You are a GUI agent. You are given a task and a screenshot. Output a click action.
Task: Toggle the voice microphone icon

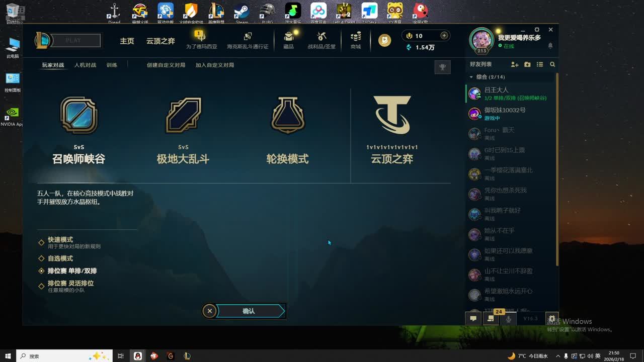[508, 318]
